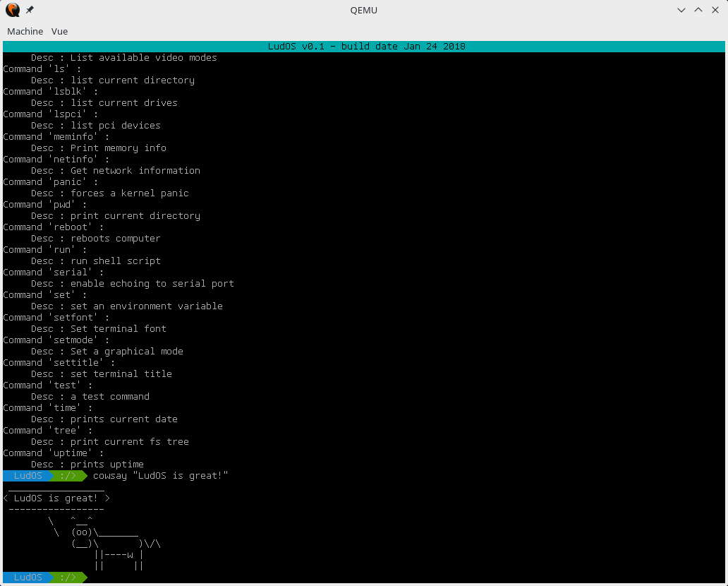Click 'prints uptime' description

pos(107,465)
